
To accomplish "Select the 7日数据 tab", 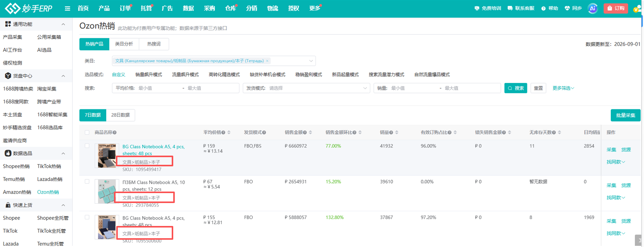I will 93,115.
